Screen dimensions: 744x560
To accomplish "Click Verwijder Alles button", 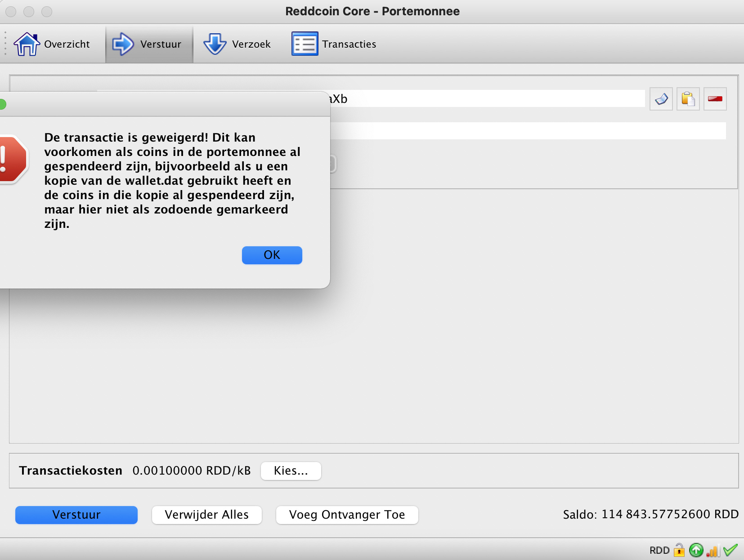I will pyautogui.click(x=207, y=515).
